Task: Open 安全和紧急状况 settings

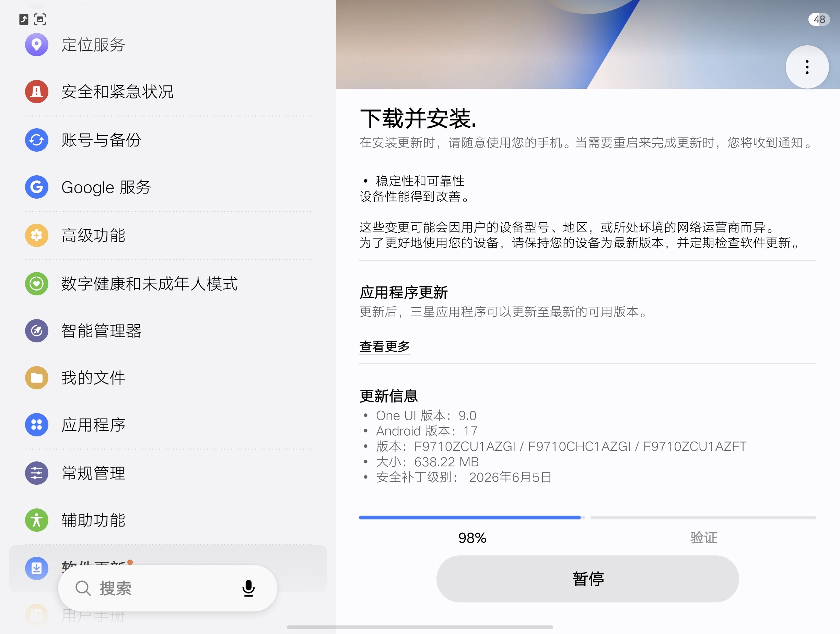Action: coord(168,92)
